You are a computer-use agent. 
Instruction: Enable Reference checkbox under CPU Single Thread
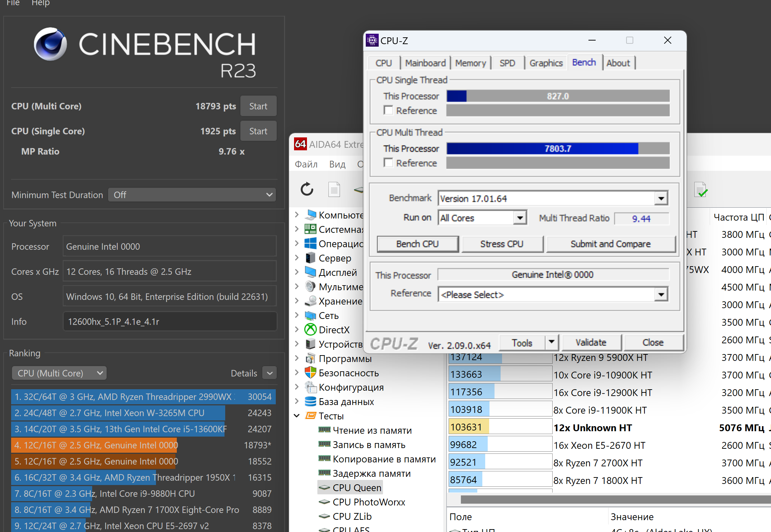click(388, 110)
